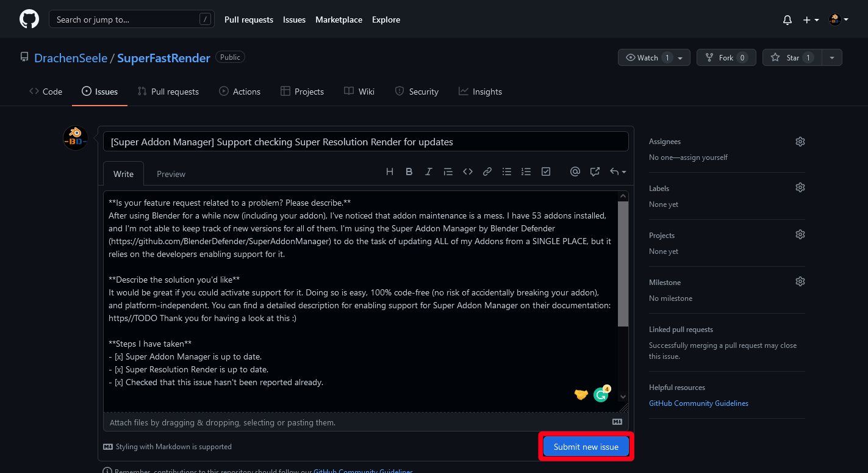Switch to the repository Pull requests tab

(168, 92)
